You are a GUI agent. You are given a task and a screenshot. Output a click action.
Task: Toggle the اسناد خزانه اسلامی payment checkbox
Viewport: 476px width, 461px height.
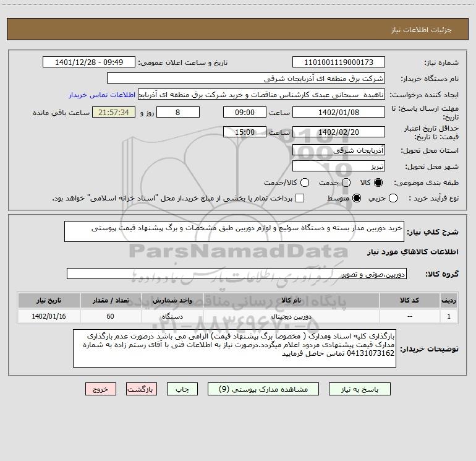coord(300,198)
